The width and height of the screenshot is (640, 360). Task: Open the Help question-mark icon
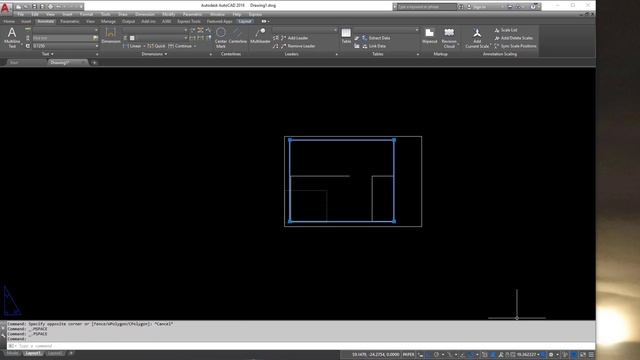[x=533, y=7]
